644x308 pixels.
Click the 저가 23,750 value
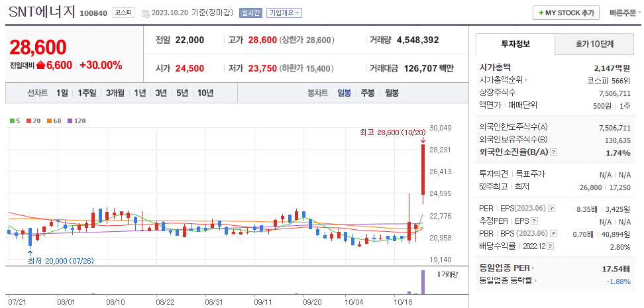(x=262, y=69)
